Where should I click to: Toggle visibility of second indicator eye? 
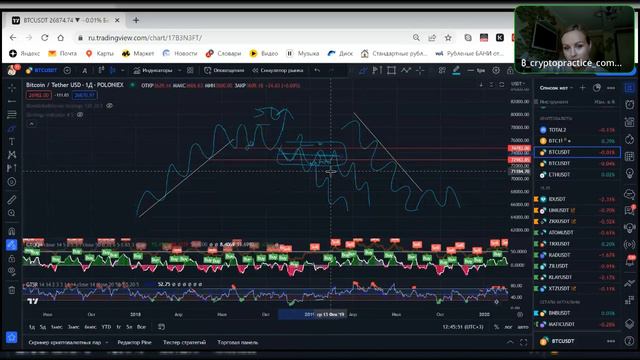click(x=80, y=115)
